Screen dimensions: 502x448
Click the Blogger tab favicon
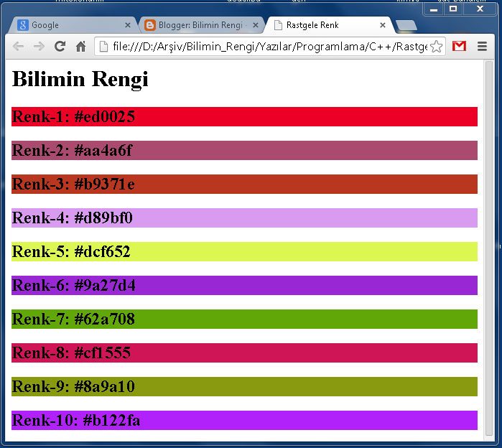point(150,25)
